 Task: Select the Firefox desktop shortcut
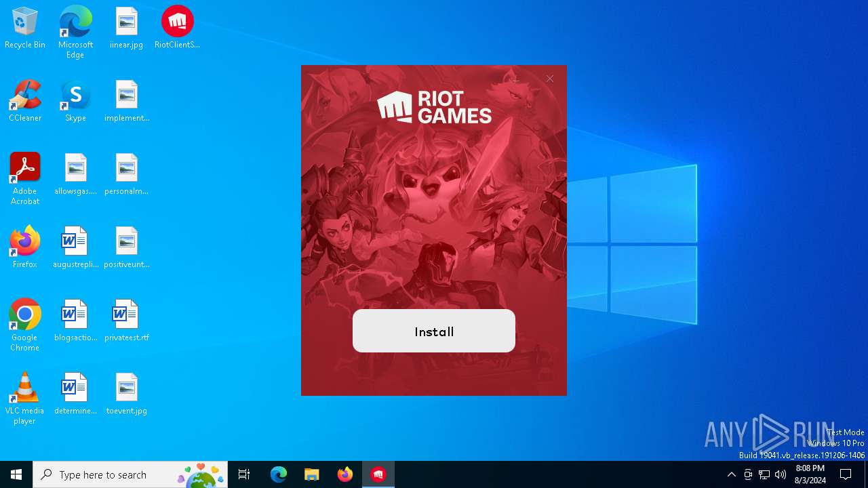(x=25, y=248)
